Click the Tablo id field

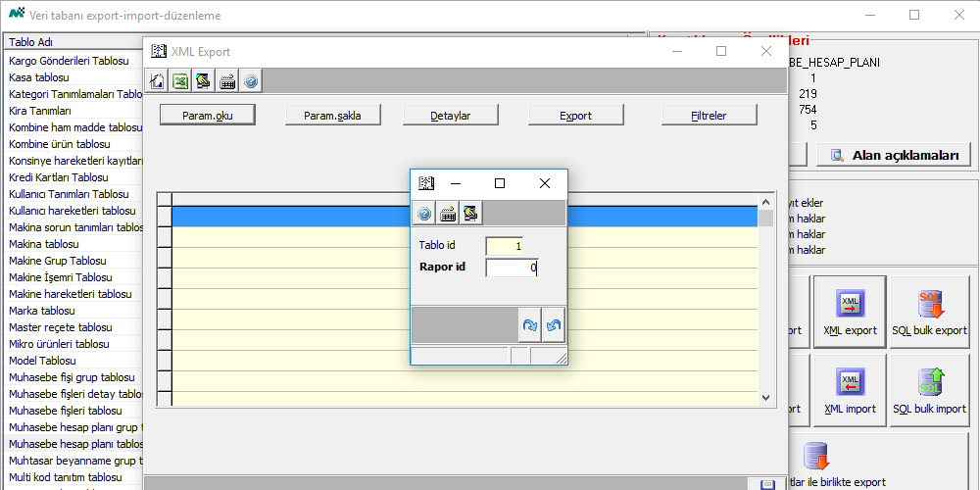(505, 246)
